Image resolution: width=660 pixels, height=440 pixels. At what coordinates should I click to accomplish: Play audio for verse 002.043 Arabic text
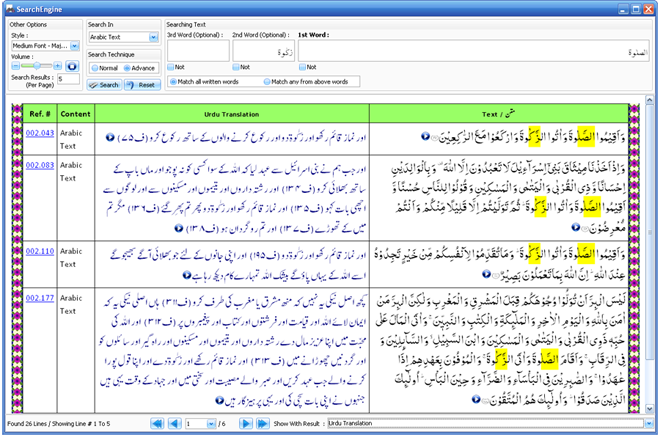tap(425, 136)
